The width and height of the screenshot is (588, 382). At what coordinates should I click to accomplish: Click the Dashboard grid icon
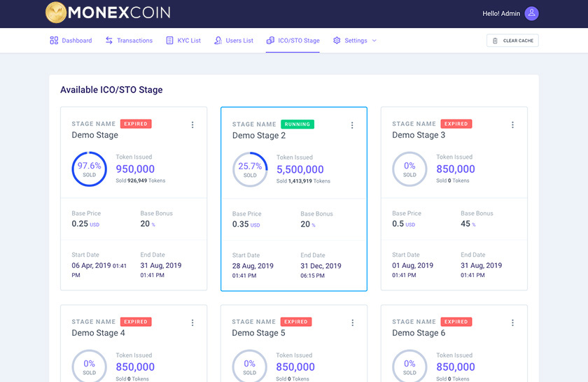tap(54, 41)
